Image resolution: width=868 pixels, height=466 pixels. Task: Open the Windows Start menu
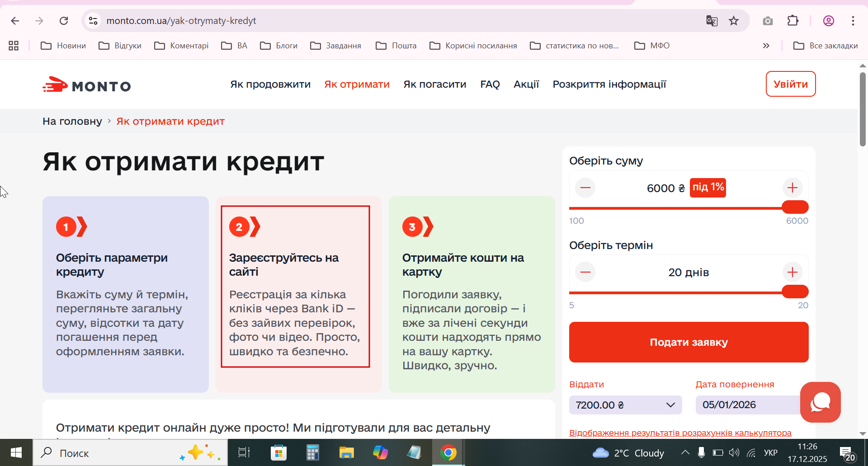pos(16,452)
